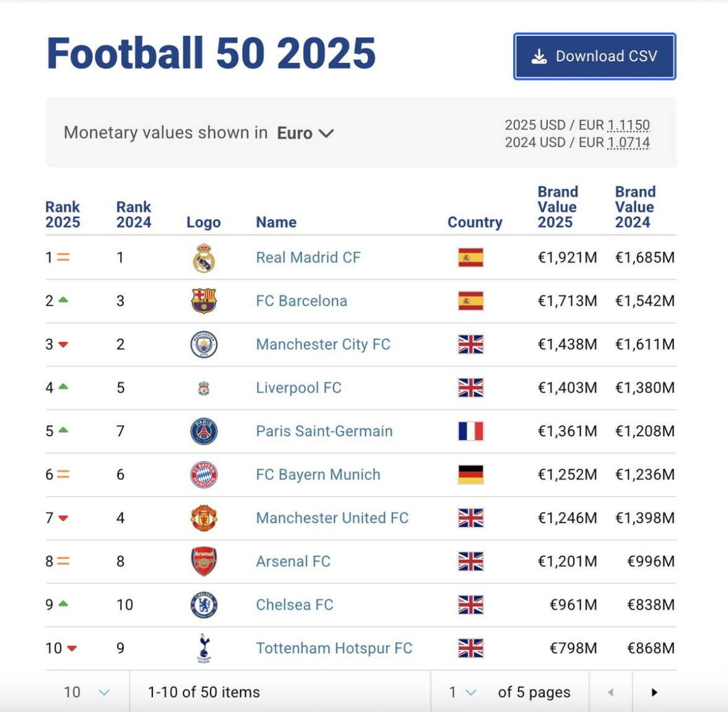Image resolution: width=728 pixels, height=712 pixels.
Task: Open the Tottenham Hotspur FC link
Action: [x=334, y=648]
